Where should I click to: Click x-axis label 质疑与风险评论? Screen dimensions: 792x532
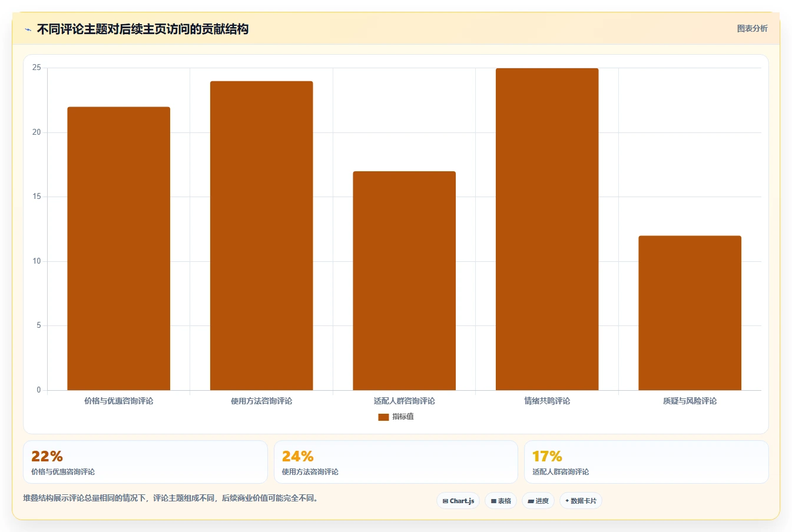click(690, 401)
